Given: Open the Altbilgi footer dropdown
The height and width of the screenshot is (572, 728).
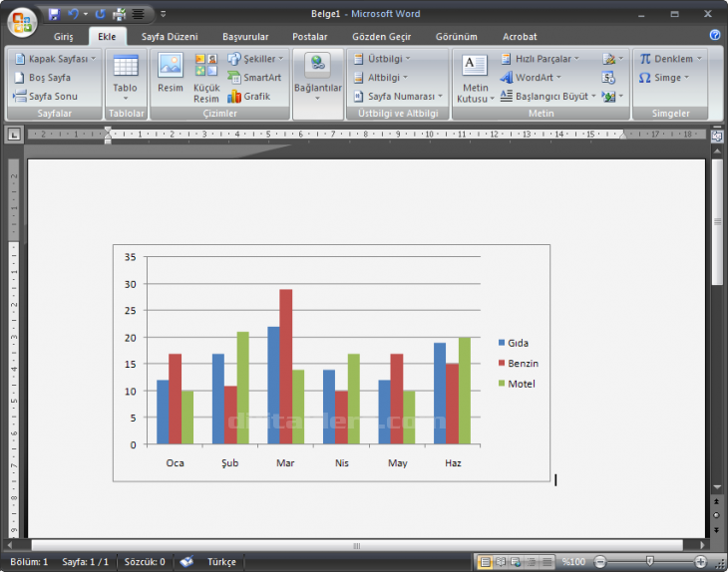Looking at the screenshot, I should (x=405, y=78).
